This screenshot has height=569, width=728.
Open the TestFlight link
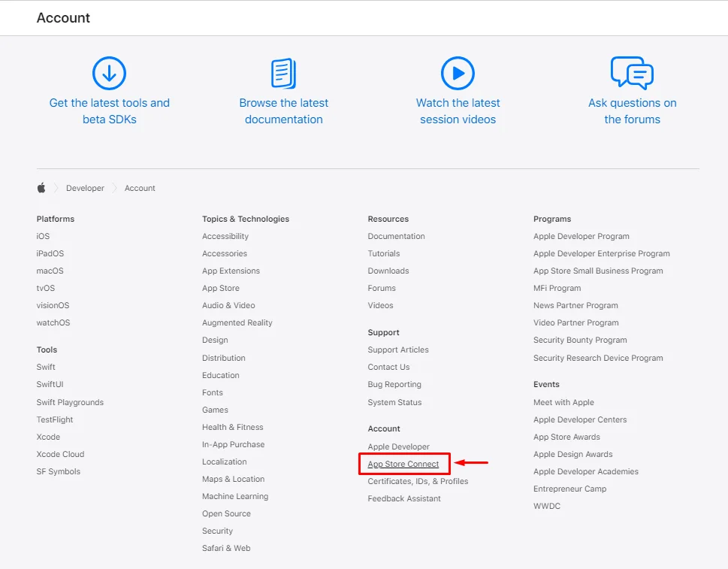54,420
